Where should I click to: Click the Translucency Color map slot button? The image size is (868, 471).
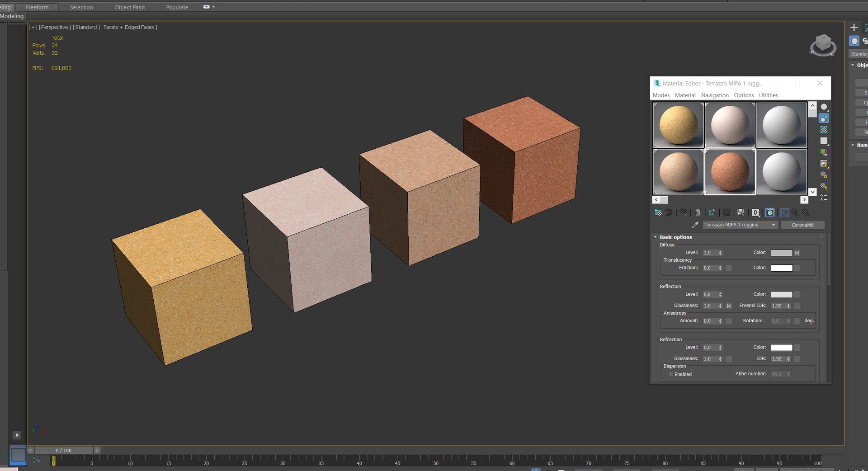pos(797,268)
